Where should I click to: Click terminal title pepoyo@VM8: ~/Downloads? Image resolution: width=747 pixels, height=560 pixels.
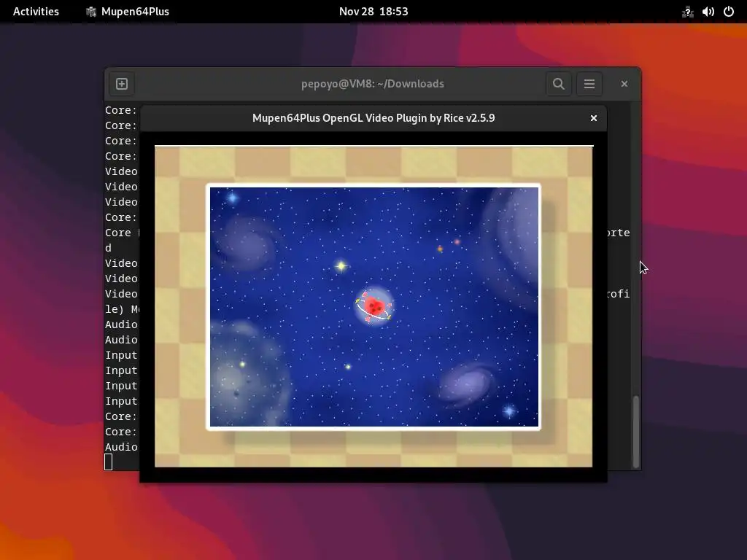(x=373, y=84)
